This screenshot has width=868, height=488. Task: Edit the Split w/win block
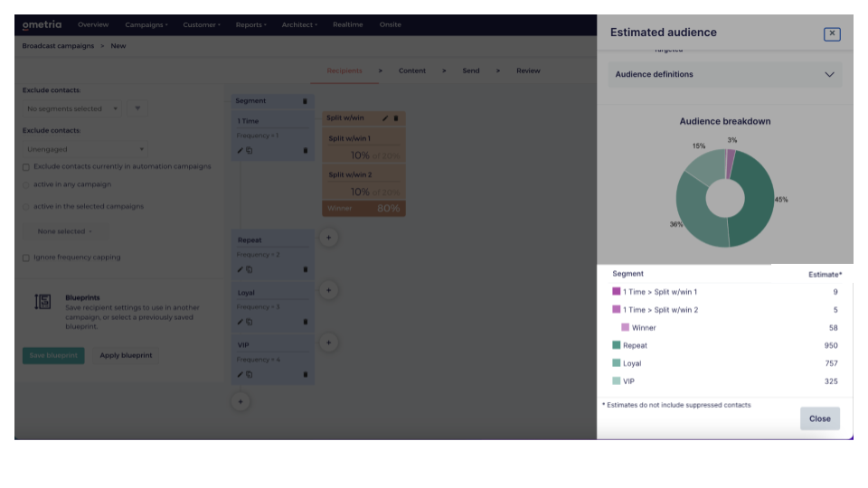pyautogui.click(x=385, y=118)
